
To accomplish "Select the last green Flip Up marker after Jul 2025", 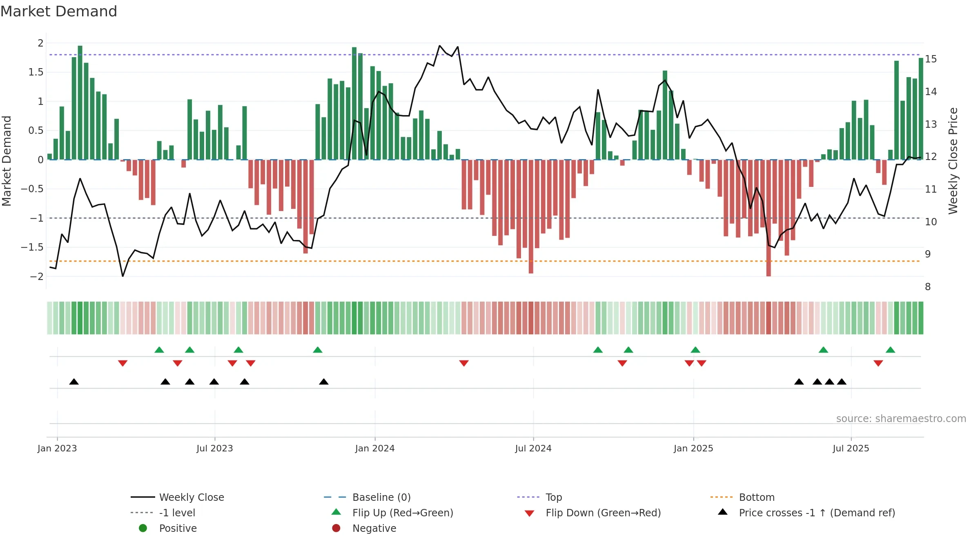I will 891,350.
